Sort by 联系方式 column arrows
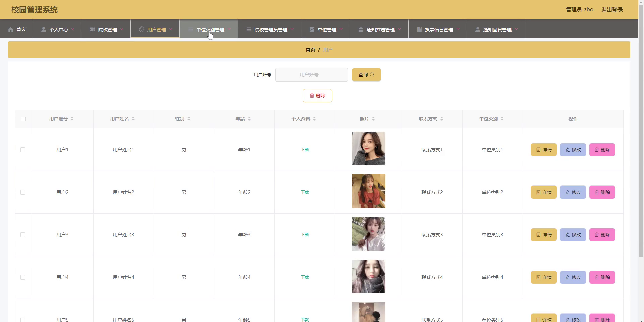 [x=442, y=119]
